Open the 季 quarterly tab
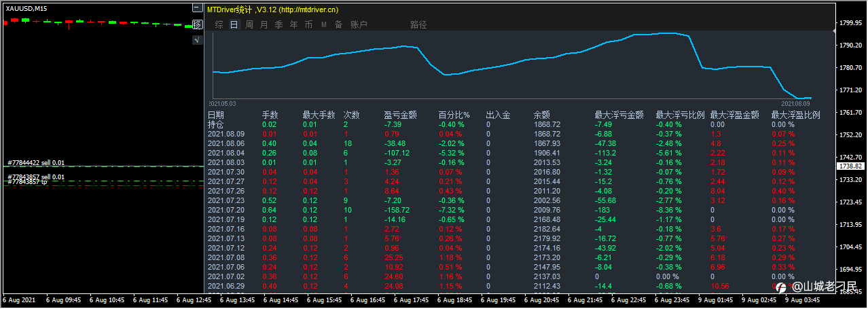 278,25
